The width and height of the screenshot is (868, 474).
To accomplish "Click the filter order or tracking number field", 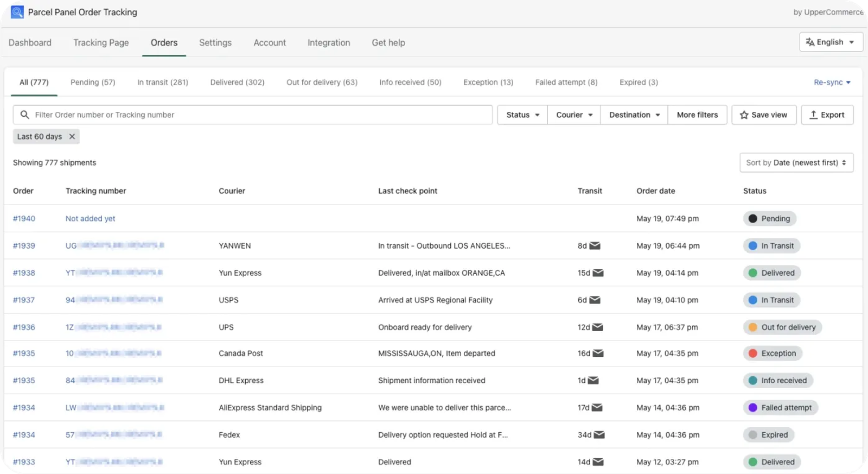I will [253, 115].
